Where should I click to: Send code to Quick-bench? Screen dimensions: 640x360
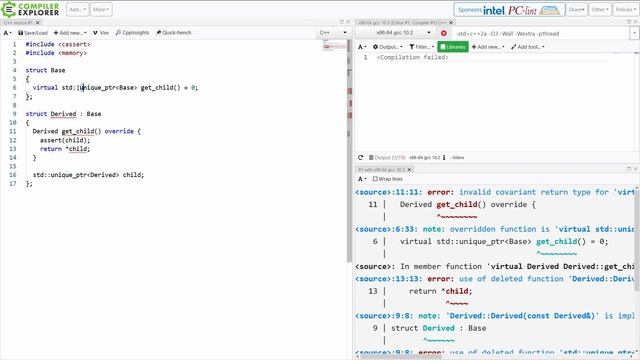[173, 33]
